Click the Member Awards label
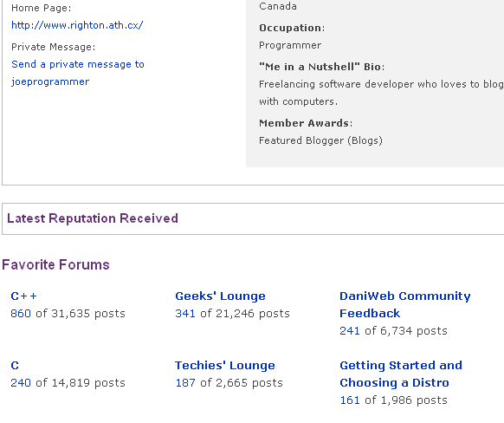The image size is (504, 423). 306,123
